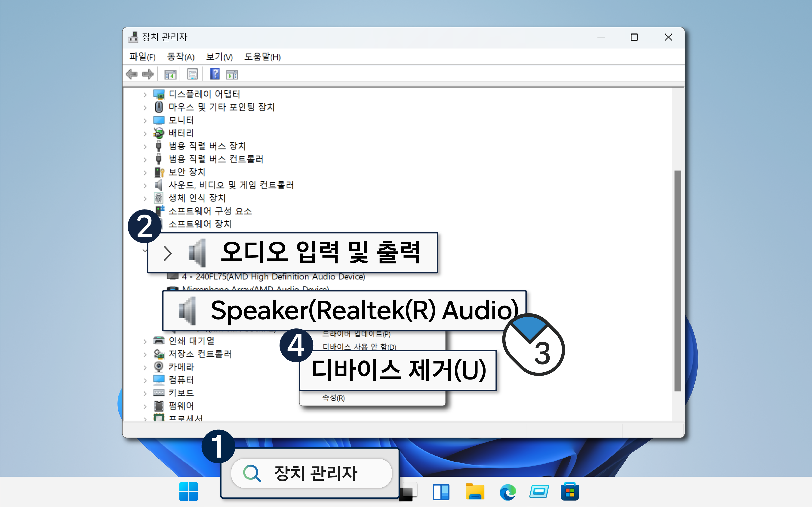812x507 pixels.
Task: Click the show/hide console tree icon
Action: [170, 74]
